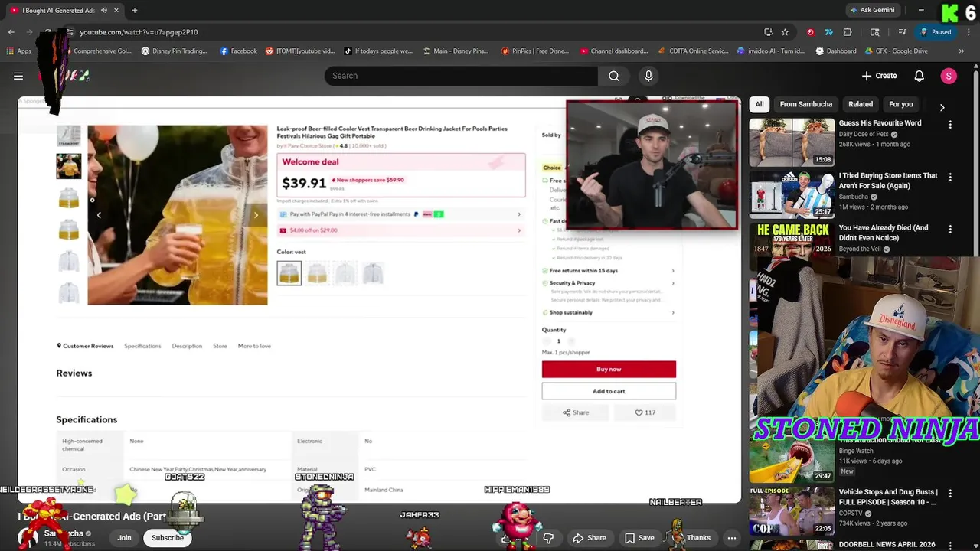
Task: Open the browser Extensions puzzle icon
Action: (x=848, y=32)
